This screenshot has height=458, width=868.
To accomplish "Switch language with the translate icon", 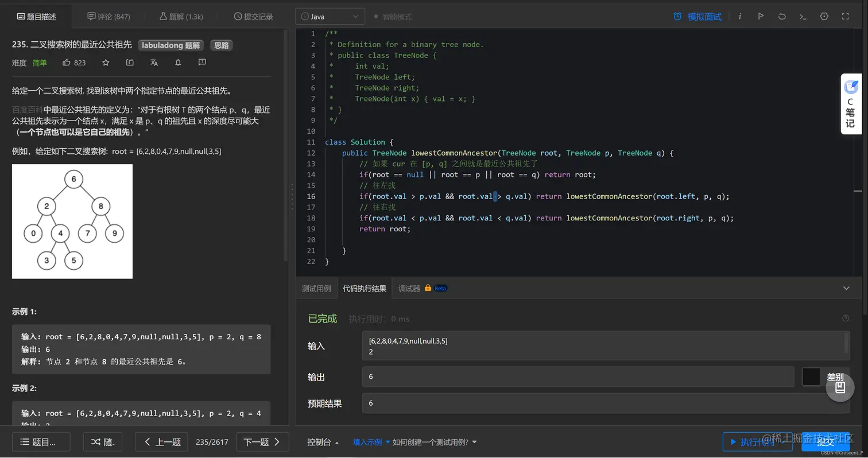I will pyautogui.click(x=154, y=62).
